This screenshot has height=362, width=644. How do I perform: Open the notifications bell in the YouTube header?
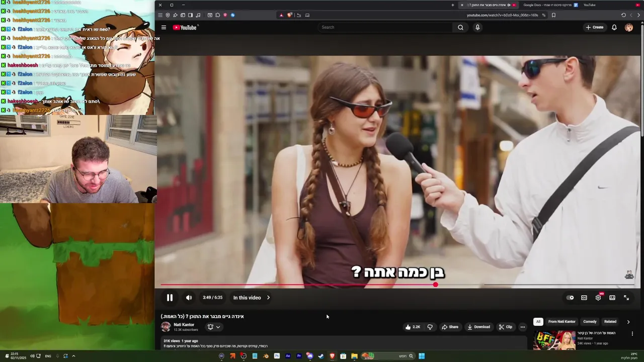click(614, 27)
